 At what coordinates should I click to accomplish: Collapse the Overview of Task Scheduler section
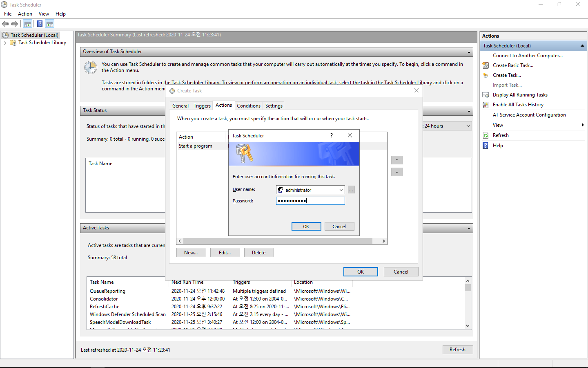[x=469, y=52]
